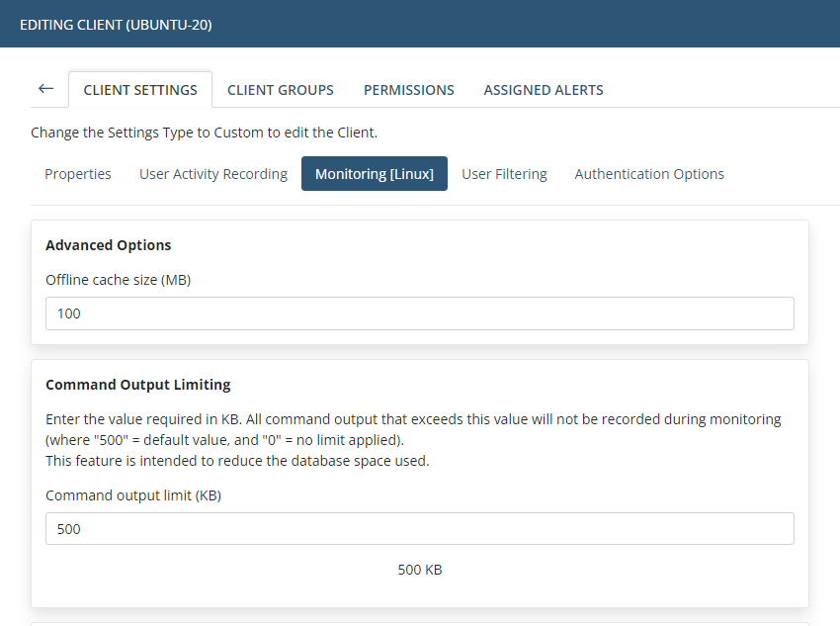Image resolution: width=840 pixels, height=626 pixels.
Task: Click the Advanced Options heading
Action: pyautogui.click(x=109, y=245)
